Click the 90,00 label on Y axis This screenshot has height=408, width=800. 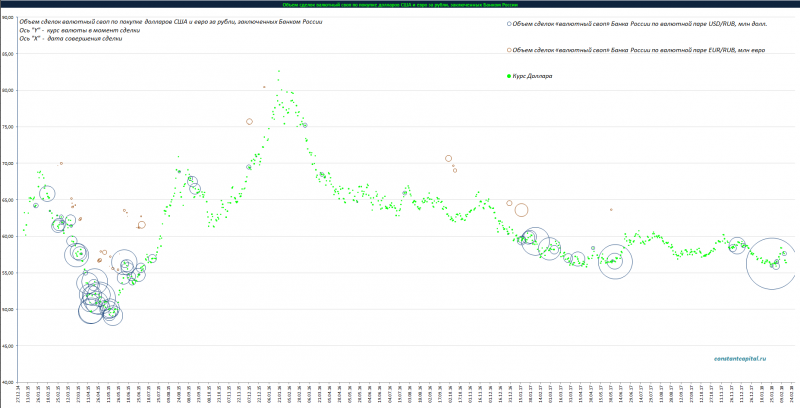[x=8, y=17]
